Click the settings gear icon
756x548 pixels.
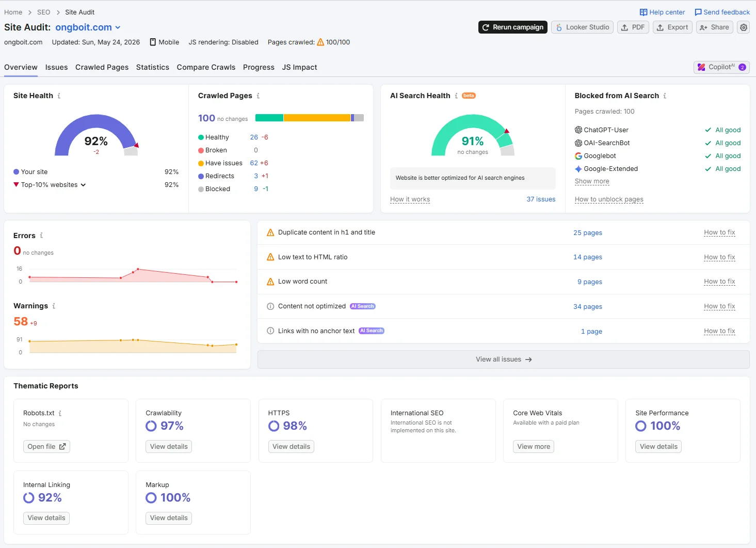(743, 27)
